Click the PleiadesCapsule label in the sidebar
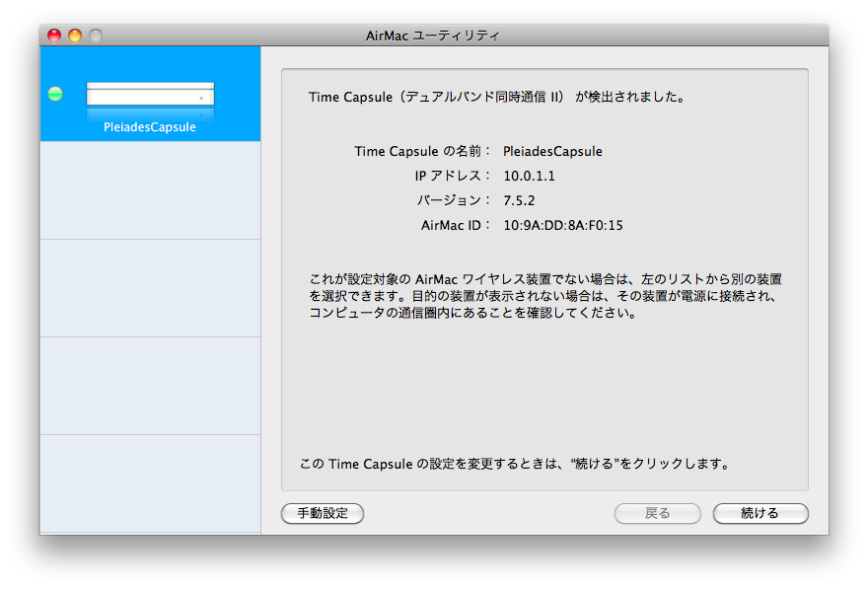Image resolution: width=868 pixels, height=589 pixels. pos(150,126)
